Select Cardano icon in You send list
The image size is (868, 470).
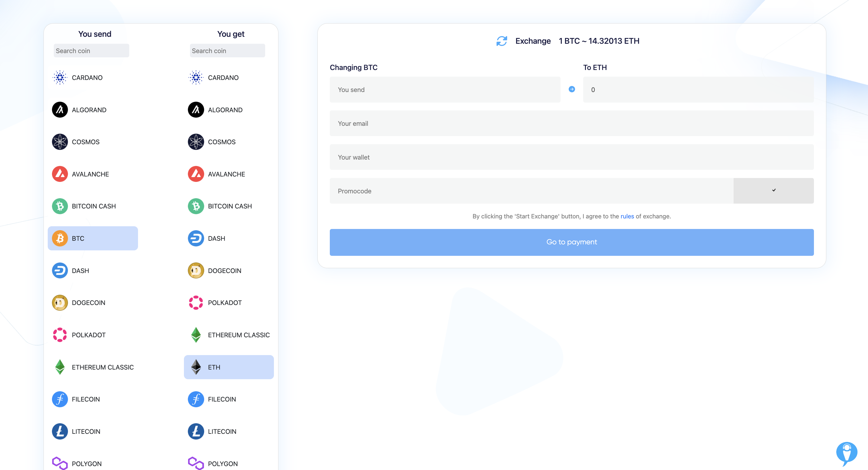(59, 78)
